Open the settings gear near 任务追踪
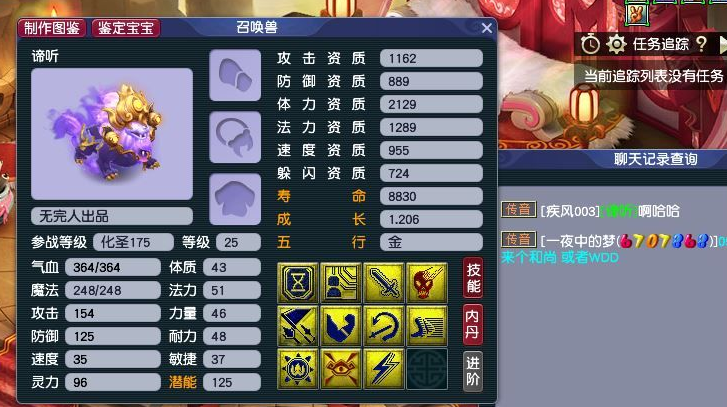 pyautogui.click(x=616, y=45)
